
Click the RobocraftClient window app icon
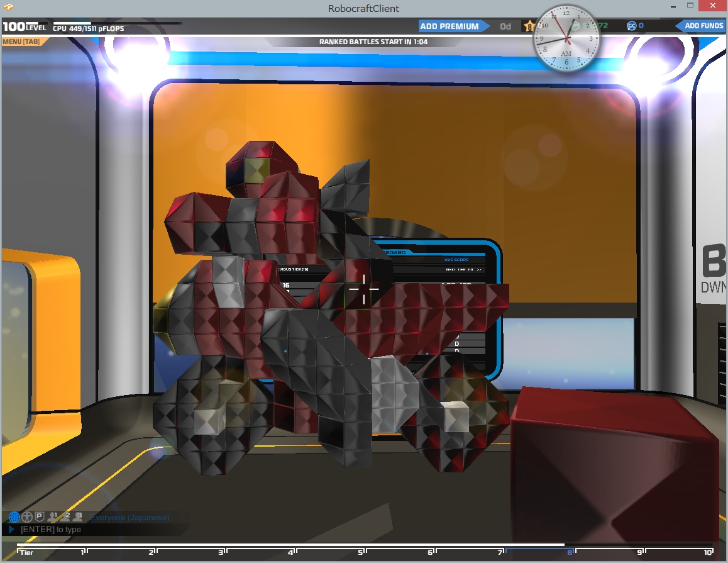pyautogui.click(x=8, y=8)
